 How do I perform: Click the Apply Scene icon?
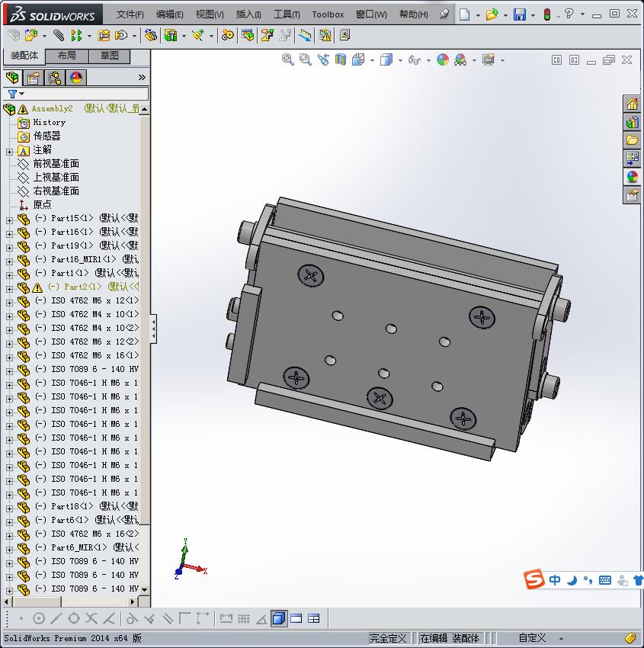pos(460,60)
